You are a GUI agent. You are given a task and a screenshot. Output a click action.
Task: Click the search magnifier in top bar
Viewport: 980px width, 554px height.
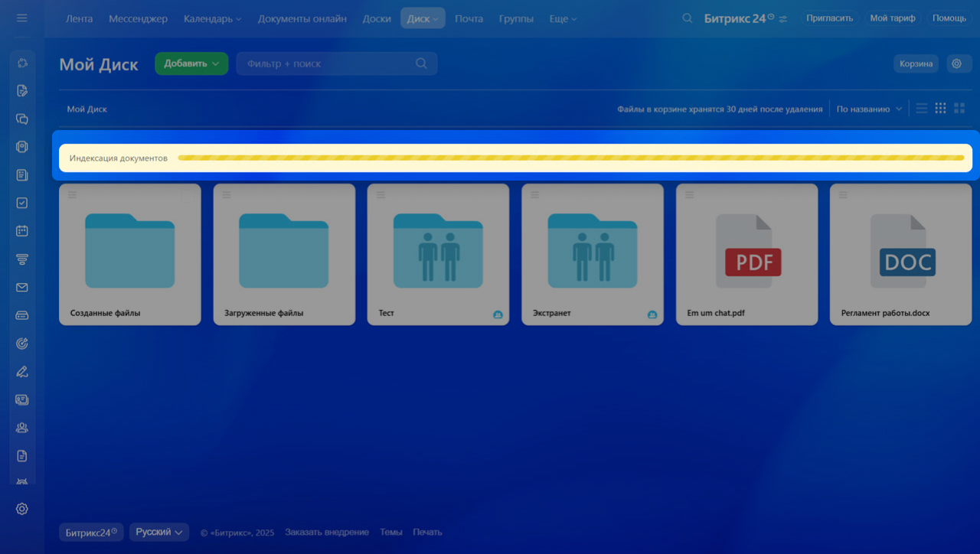(688, 18)
